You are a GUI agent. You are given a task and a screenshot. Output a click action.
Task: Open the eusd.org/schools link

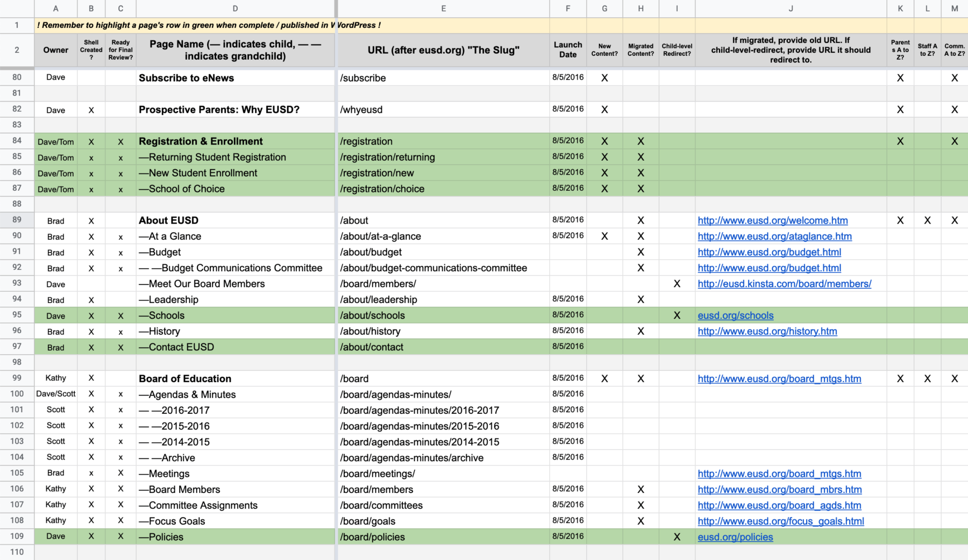[x=735, y=315]
